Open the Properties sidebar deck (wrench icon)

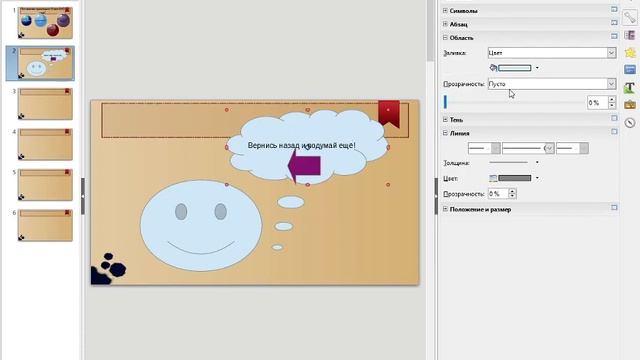(630, 17)
